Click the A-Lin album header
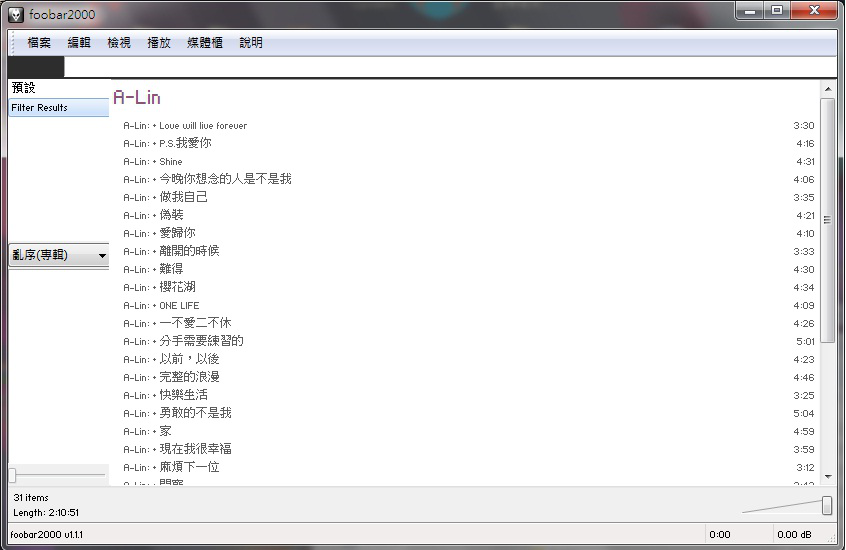The height and width of the screenshot is (550, 846). pyautogui.click(x=137, y=97)
